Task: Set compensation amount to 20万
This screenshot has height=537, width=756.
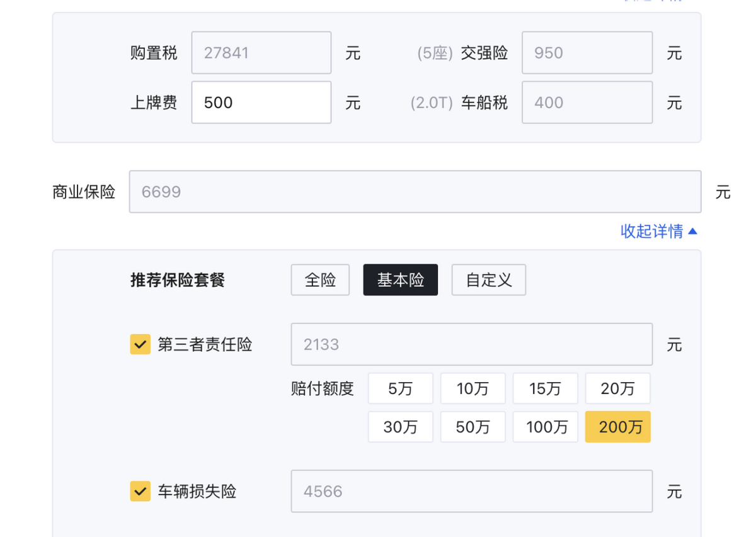Action: (617, 389)
